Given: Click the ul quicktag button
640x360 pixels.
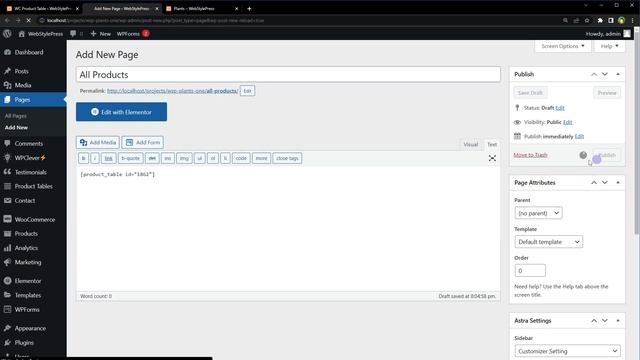Looking at the screenshot, I should pos(200,158).
